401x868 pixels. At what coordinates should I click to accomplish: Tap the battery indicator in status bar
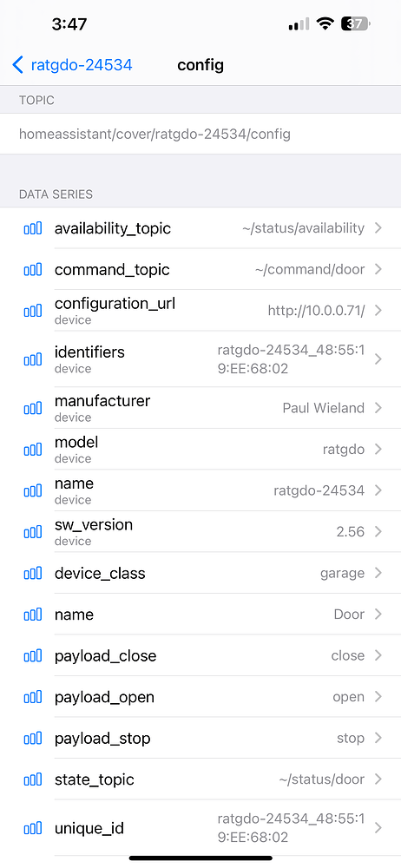click(x=356, y=23)
